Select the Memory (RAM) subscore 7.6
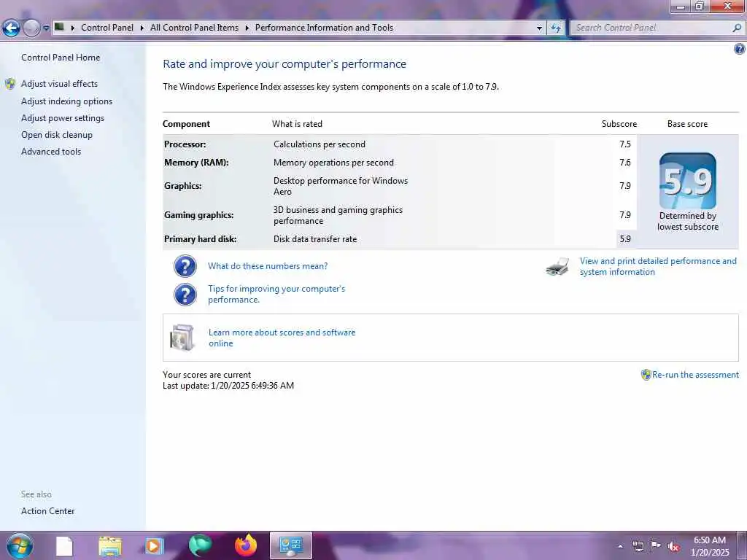The width and height of the screenshot is (747, 560). 625,163
